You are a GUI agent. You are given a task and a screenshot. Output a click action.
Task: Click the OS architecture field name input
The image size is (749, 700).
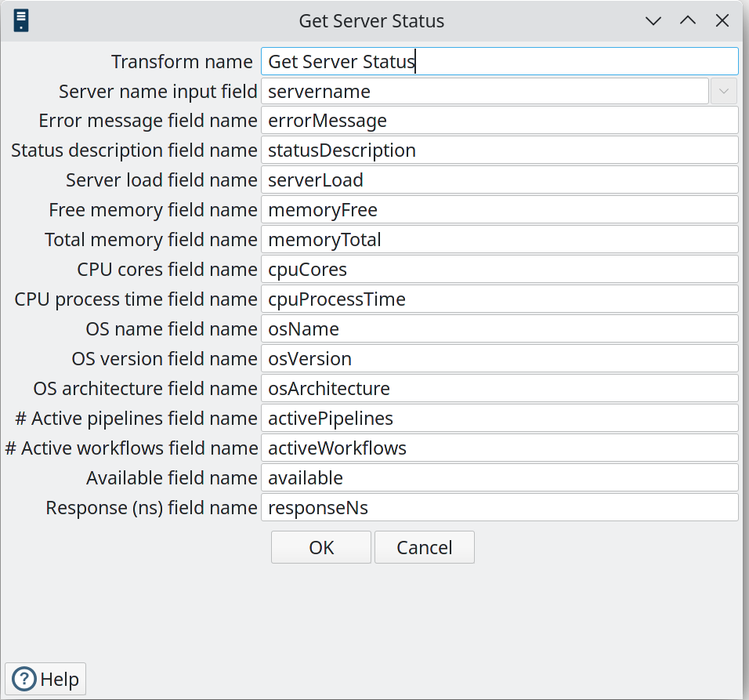click(x=499, y=389)
